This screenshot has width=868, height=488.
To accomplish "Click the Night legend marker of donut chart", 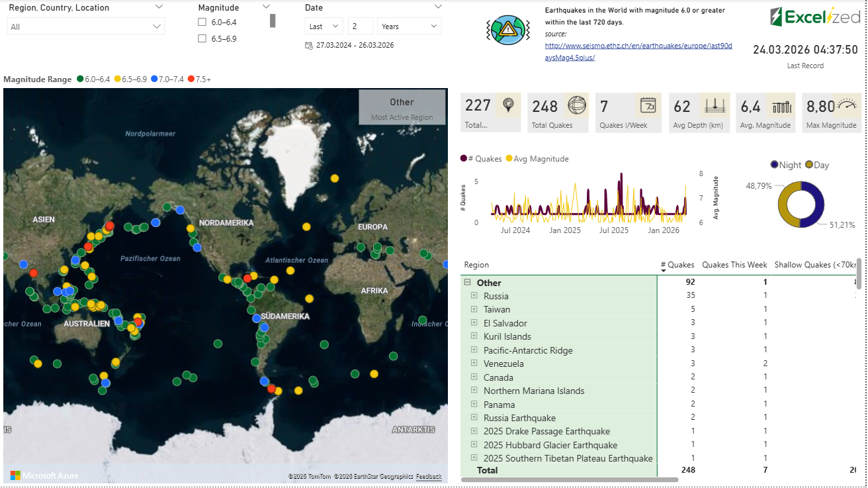I will [x=775, y=165].
